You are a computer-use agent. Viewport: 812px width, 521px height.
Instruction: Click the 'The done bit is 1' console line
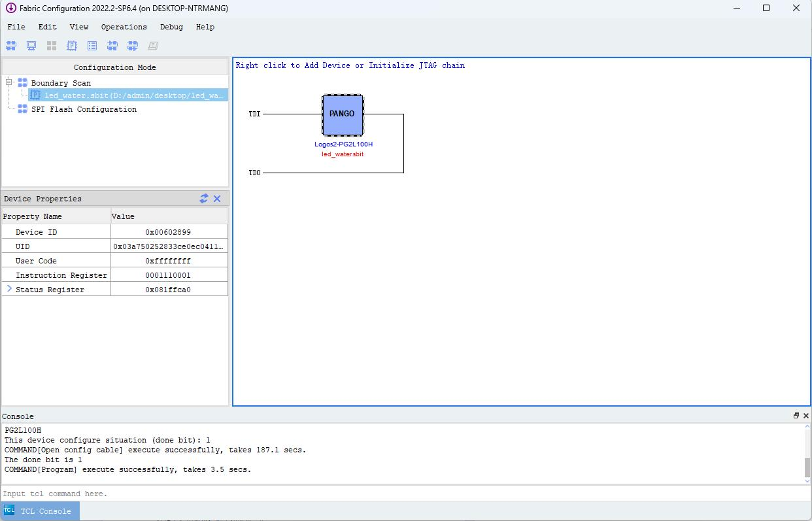[43, 460]
